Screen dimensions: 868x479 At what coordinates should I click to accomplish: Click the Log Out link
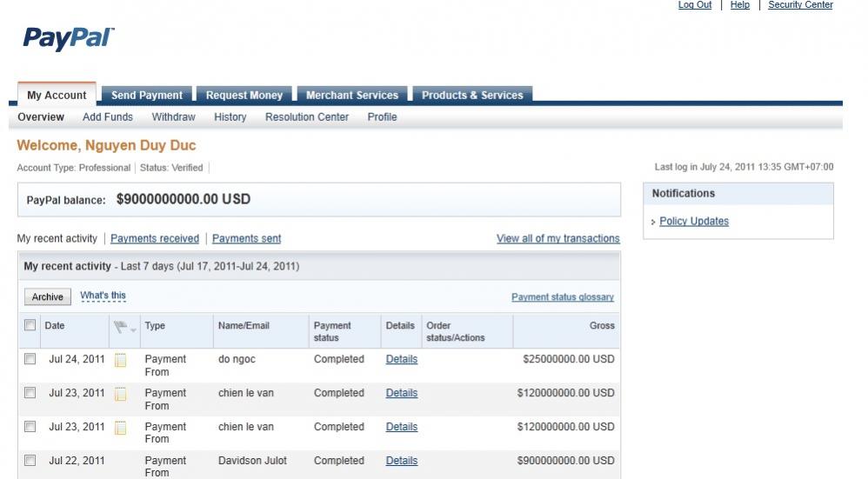(695, 5)
